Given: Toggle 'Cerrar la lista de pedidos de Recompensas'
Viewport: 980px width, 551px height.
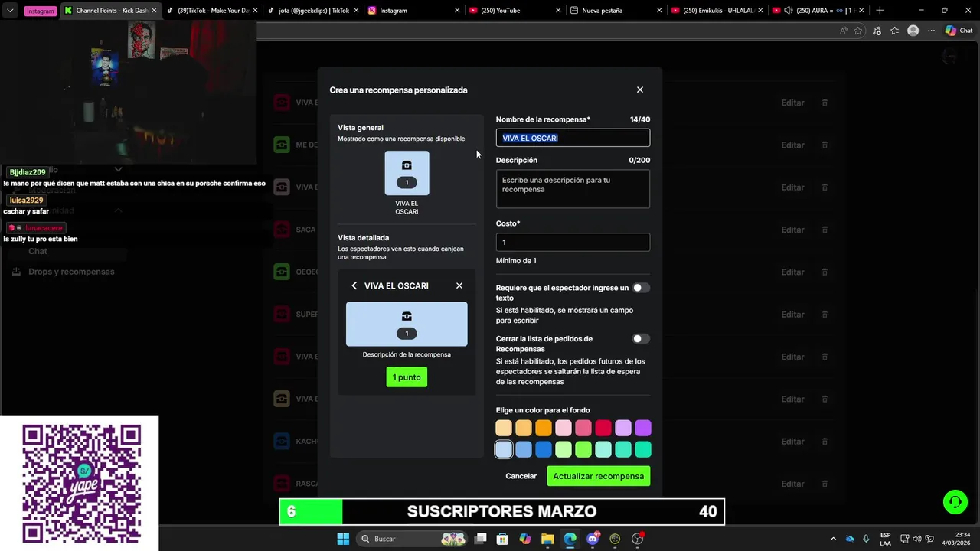Looking at the screenshot, I should pos(641,338).
